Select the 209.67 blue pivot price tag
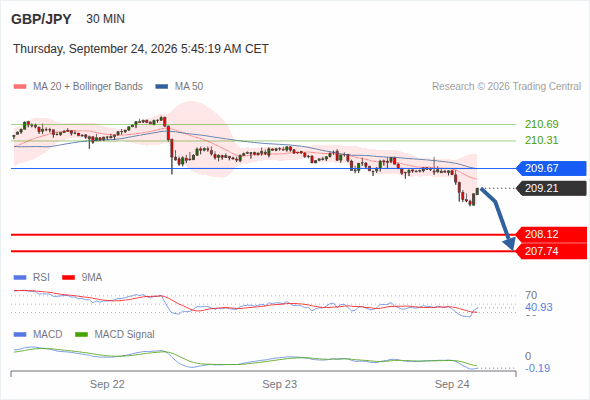Image resolution: width=590 pixels, height=400 pixels. click(551, 168)
